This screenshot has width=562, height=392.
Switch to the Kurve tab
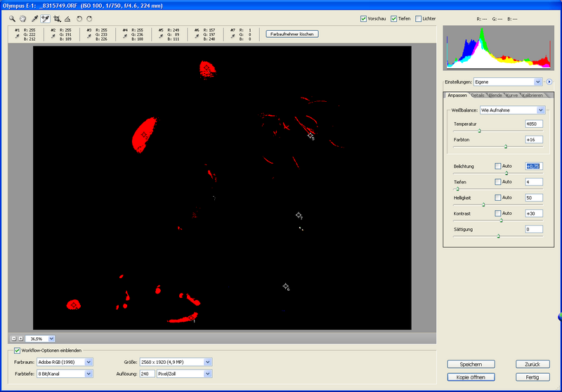512,95
